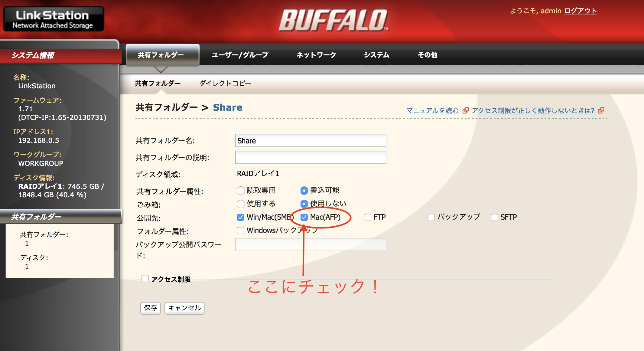644x351 pixels.
Task: Click the LinkStation logo
Action: (53, 19)
